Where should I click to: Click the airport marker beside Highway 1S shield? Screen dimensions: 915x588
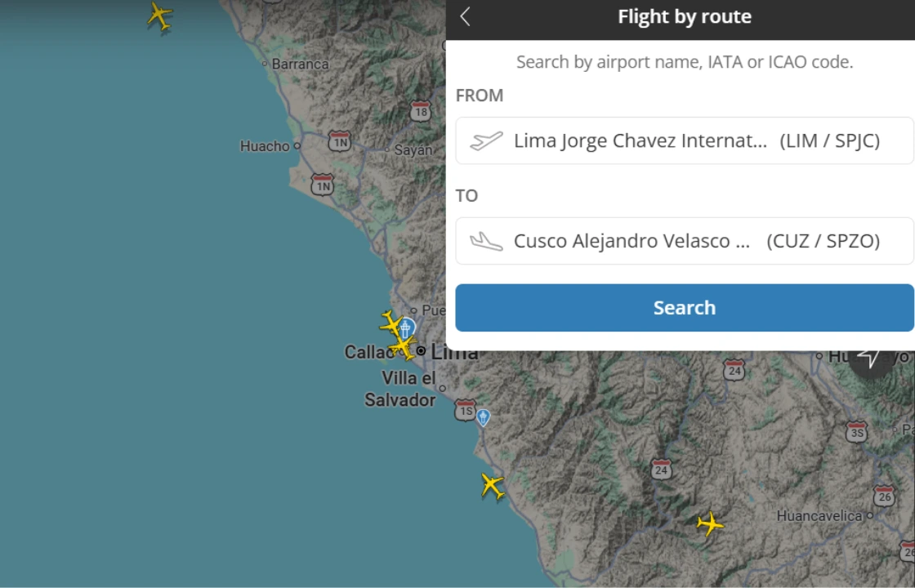tap(482, 417)
